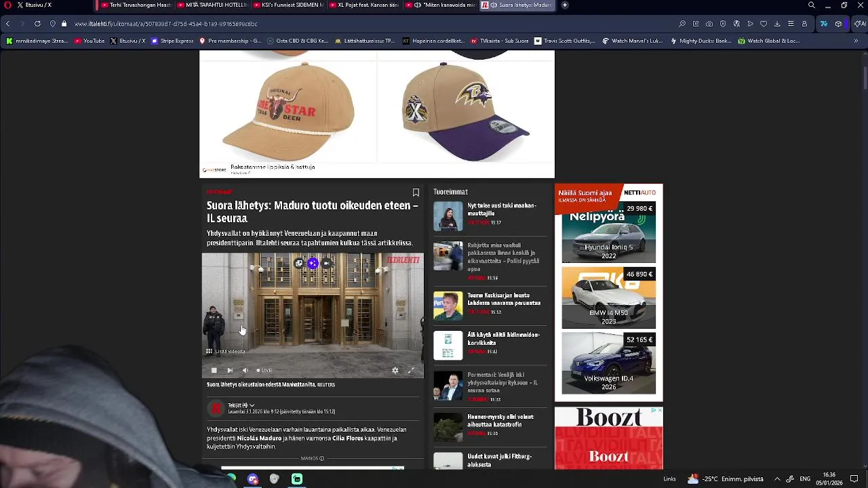Image resolution: width=868 pixels, height=488 pixels.
Task: Open the find-in-page zoom icon
Action: [x=682, y=24]
